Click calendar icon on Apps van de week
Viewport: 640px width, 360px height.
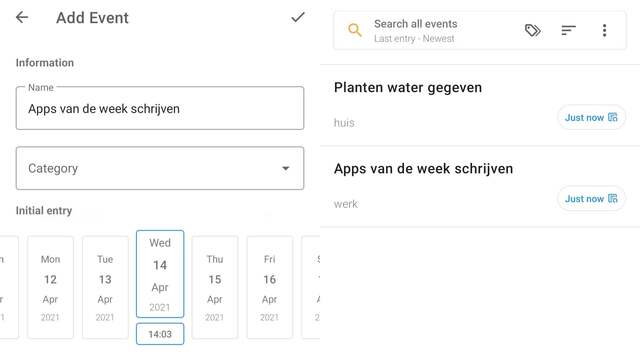pos(613,198)
